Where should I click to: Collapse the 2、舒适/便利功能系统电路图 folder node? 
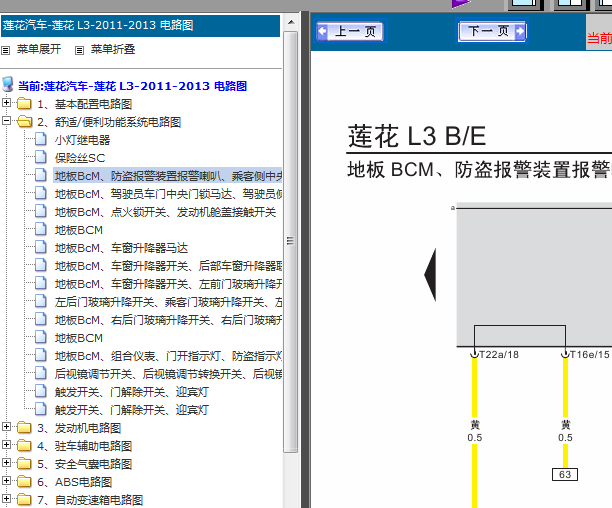point(6,121)
